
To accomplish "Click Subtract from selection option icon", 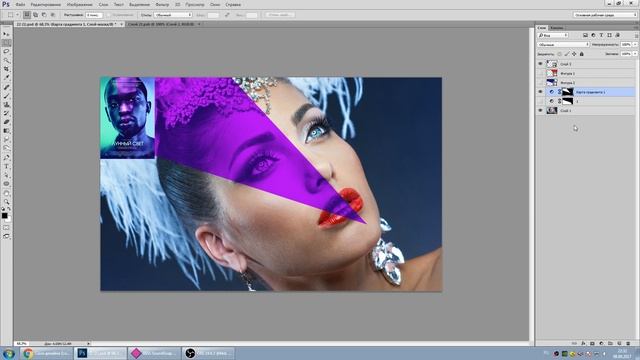I will [x=44, y=15].
